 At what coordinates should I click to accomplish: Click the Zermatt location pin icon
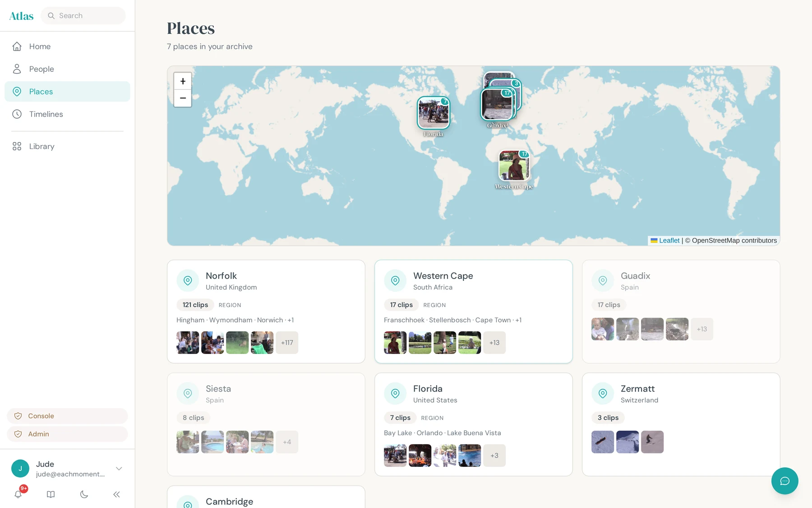(x=603, y=394)
